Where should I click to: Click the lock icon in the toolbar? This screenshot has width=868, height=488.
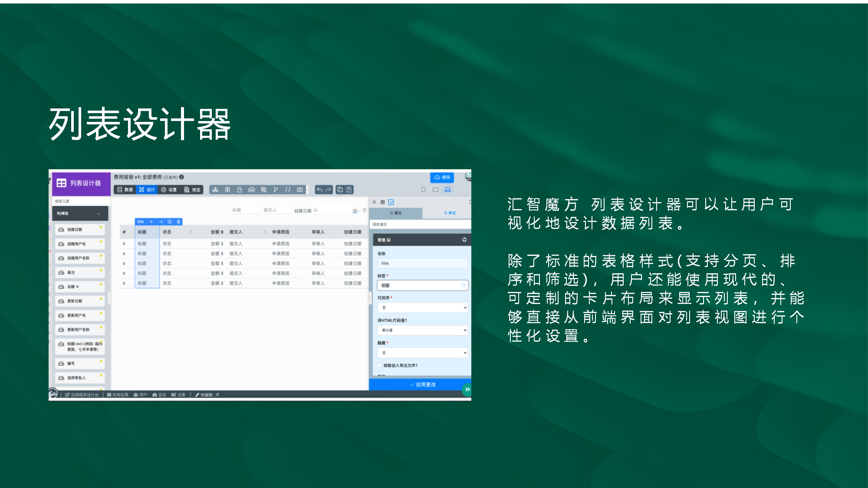pos(239,190)
